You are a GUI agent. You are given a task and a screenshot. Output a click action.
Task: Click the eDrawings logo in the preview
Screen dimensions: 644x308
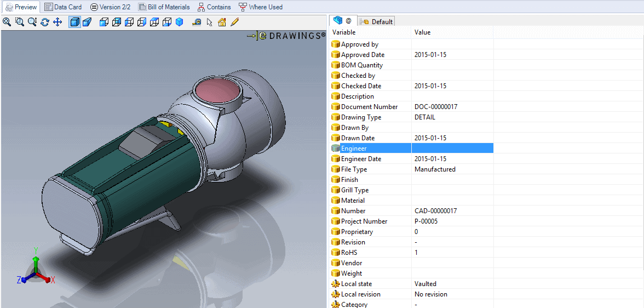pos(286,36)
